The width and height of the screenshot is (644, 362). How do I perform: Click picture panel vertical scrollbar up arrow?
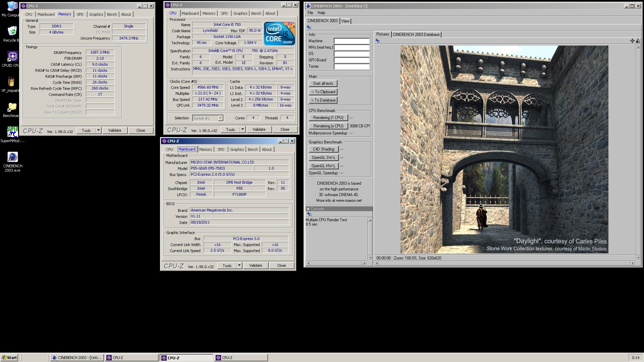point(638,47)
